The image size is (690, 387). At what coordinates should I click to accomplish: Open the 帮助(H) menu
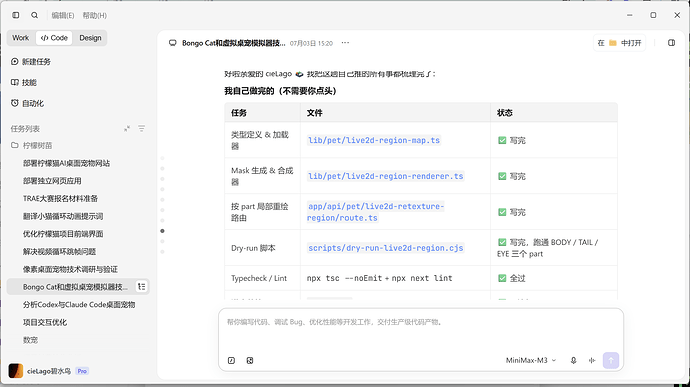pos(95,15)
